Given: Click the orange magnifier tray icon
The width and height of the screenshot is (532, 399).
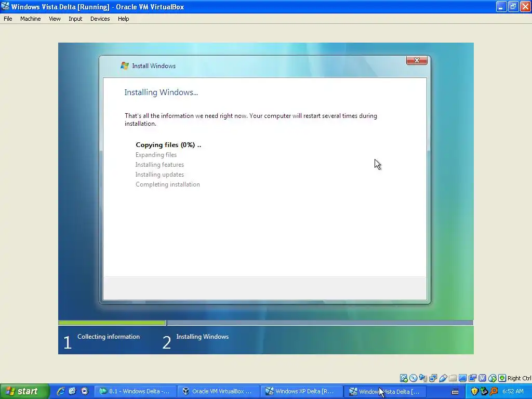Looking at the screenshot, I should coord(494,391).
